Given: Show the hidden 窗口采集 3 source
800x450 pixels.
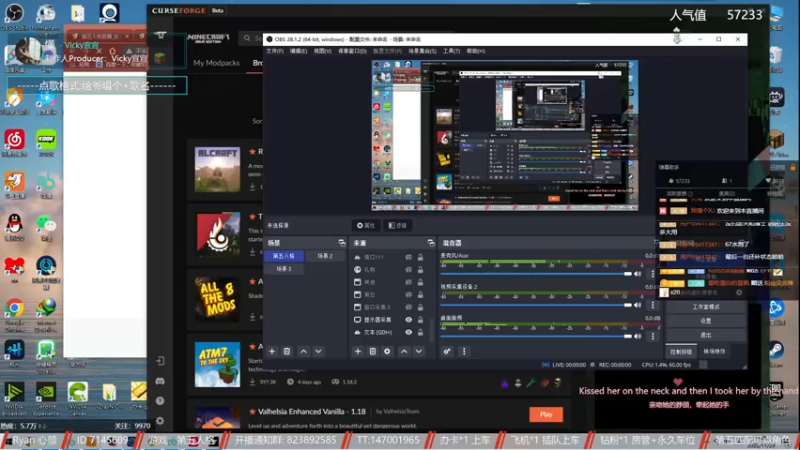Looking at the screenshot, I should coord(409,307).
